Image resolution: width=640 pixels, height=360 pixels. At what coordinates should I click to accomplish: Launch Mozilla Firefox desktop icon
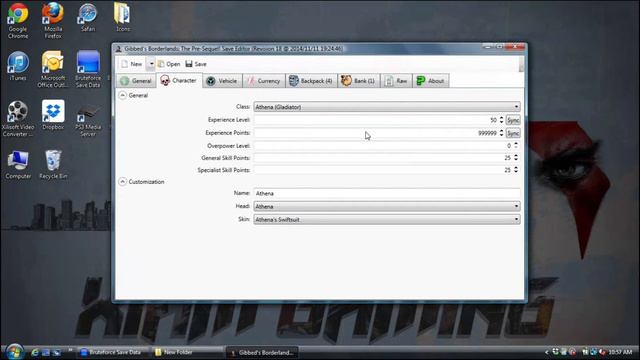pyautogui.click(x=53, y=20)
